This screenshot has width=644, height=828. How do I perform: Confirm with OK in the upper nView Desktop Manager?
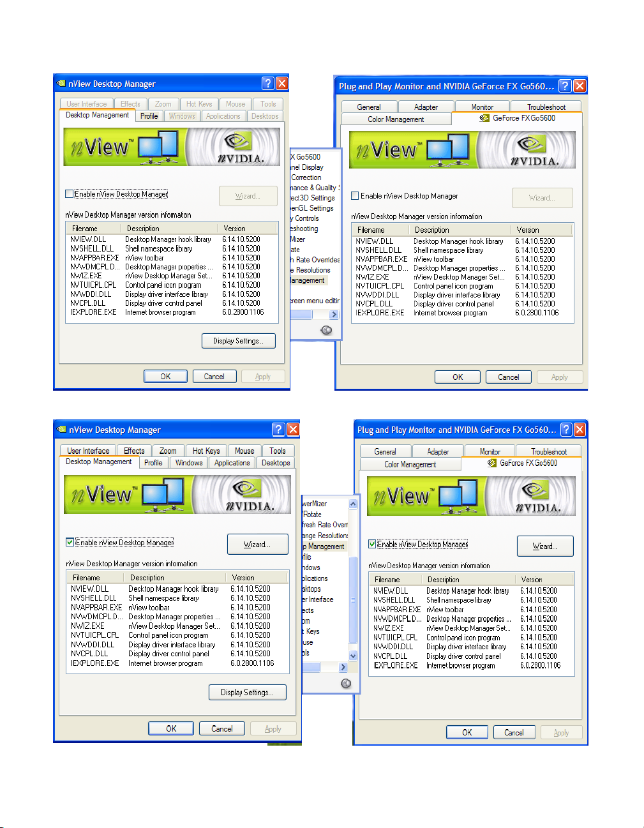(x=165, y=377)
